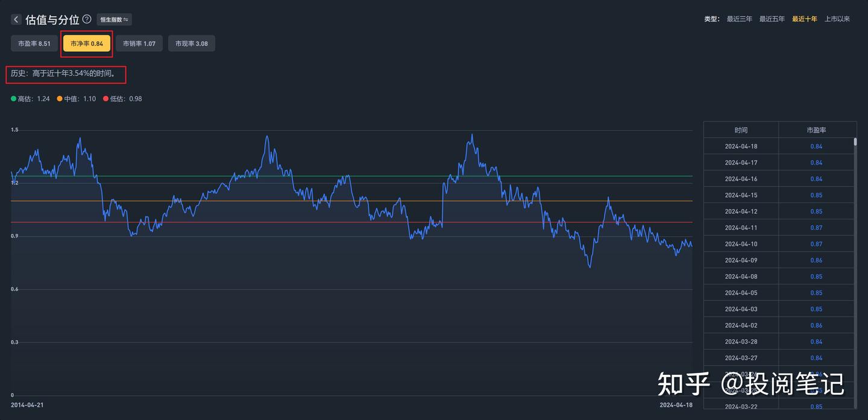Click the 0.6 y-axis label

point(14,289)
